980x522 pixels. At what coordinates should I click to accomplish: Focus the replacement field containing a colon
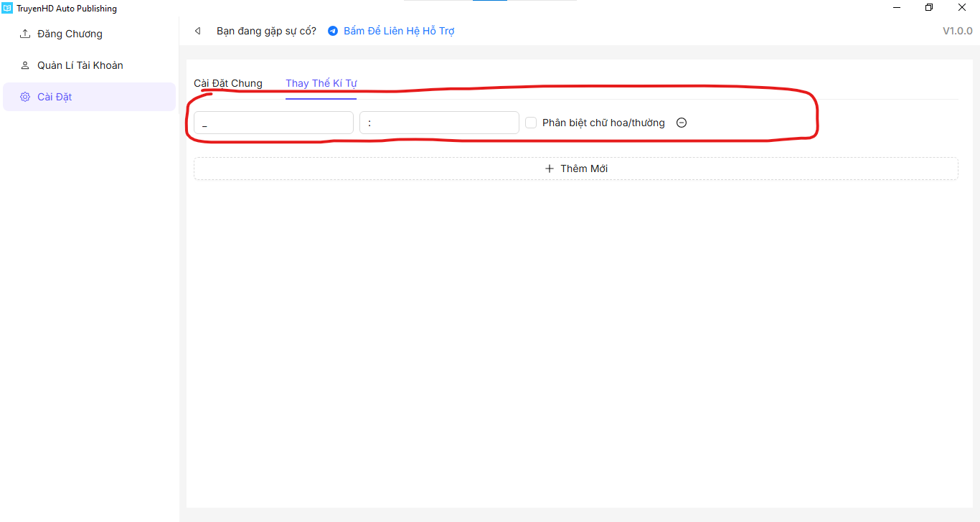(x=439, y=123)
